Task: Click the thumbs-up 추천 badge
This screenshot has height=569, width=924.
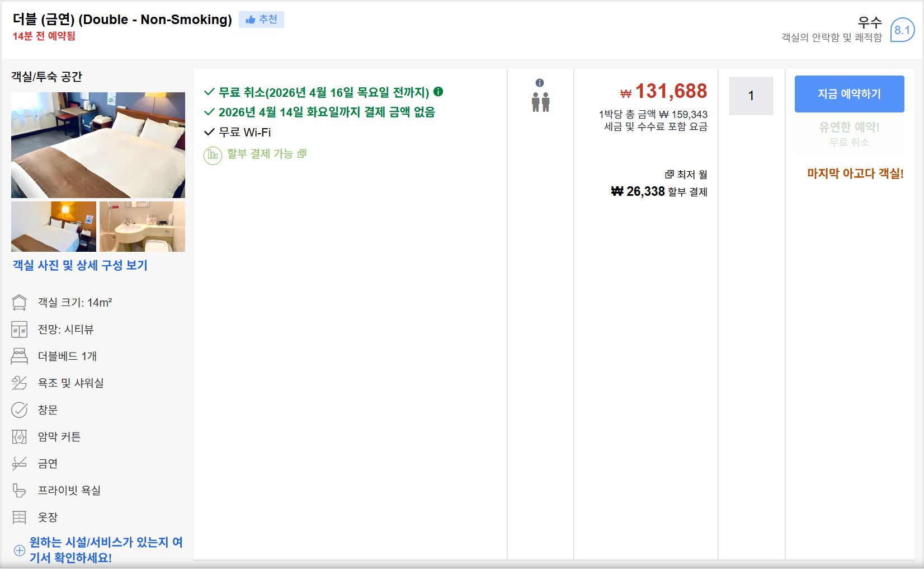Action: click(261, 20)
